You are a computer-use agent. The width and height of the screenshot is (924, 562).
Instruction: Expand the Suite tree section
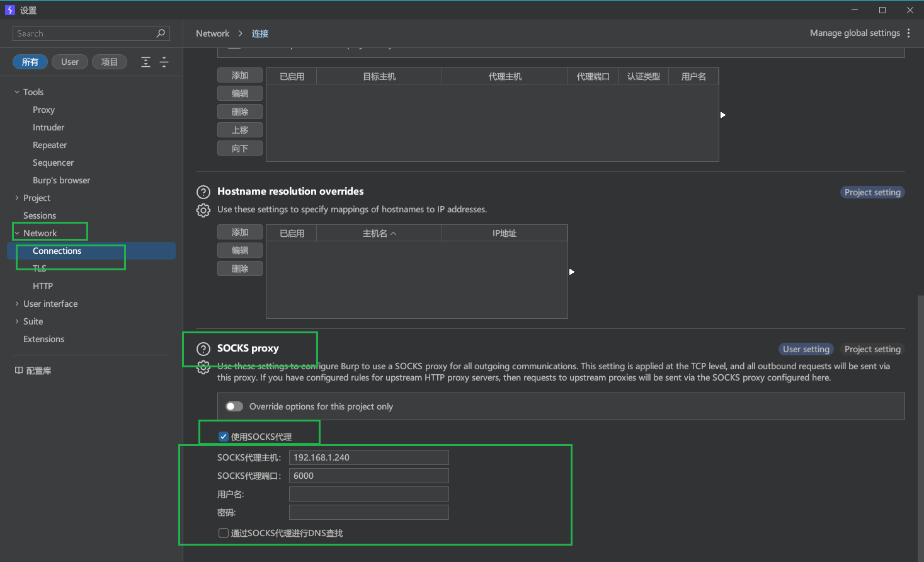pyautogui.click(x=17, y=321)
